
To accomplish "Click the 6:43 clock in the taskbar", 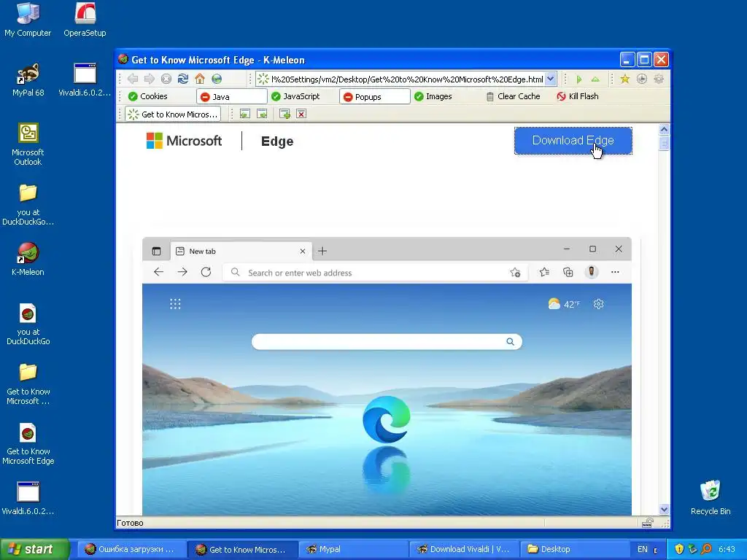I will tap(727, 549).
